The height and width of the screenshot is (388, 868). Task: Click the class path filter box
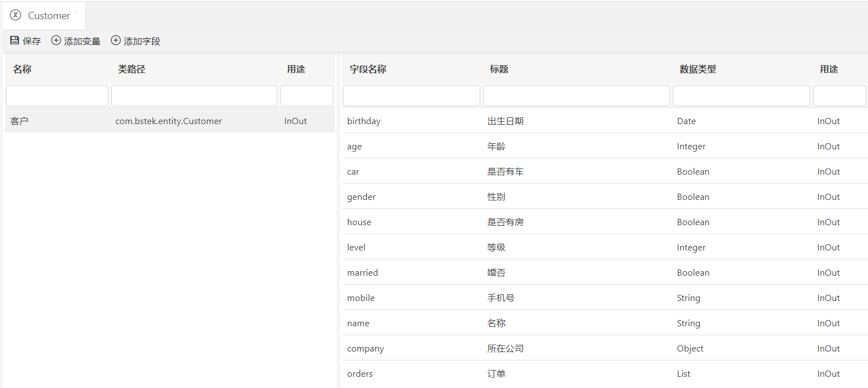(x=194, y=96)
